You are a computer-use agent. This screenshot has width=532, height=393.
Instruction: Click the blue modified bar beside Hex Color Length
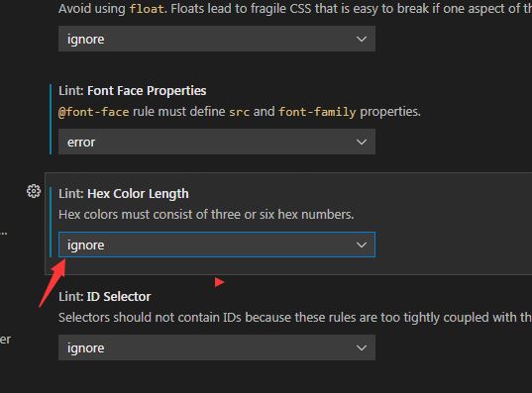(51, 222)
